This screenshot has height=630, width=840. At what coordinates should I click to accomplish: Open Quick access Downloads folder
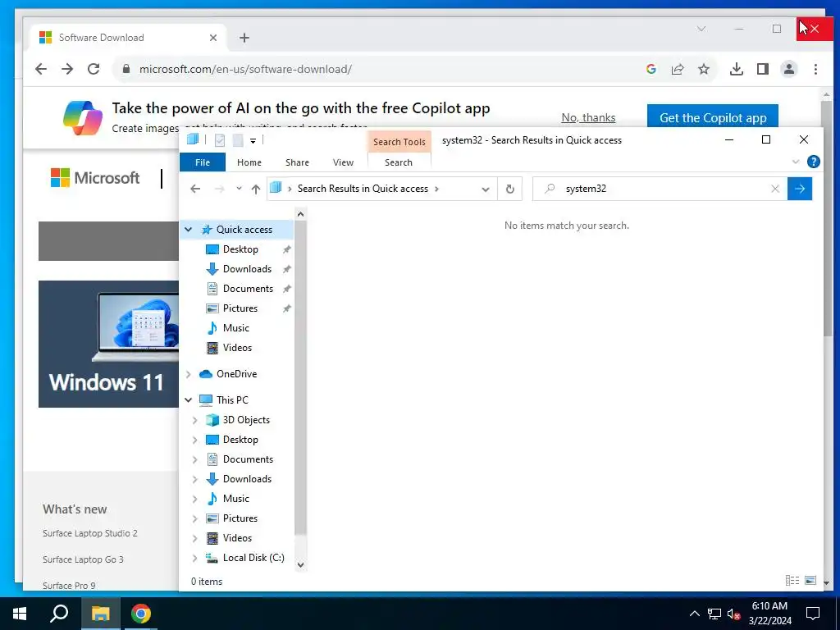coord(247,269)
